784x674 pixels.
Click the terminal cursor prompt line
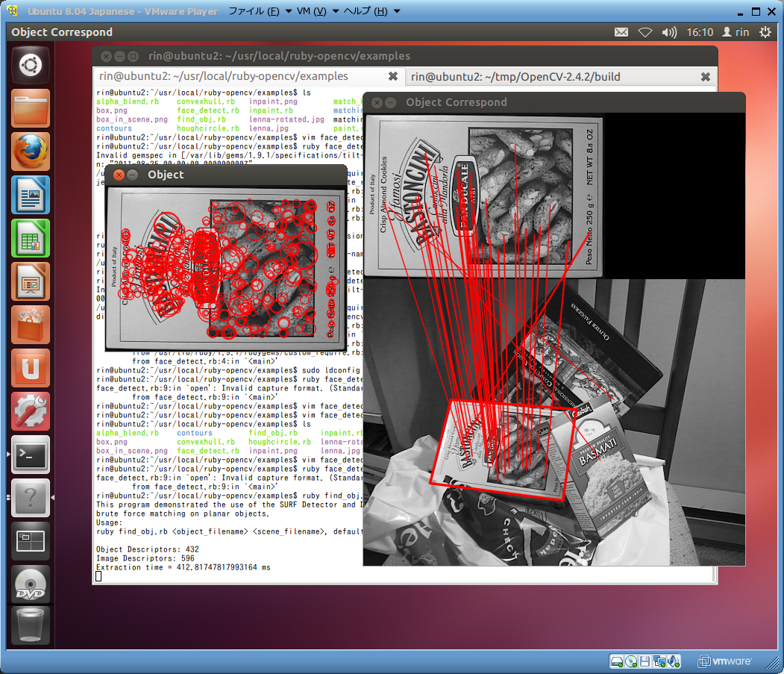98,576
